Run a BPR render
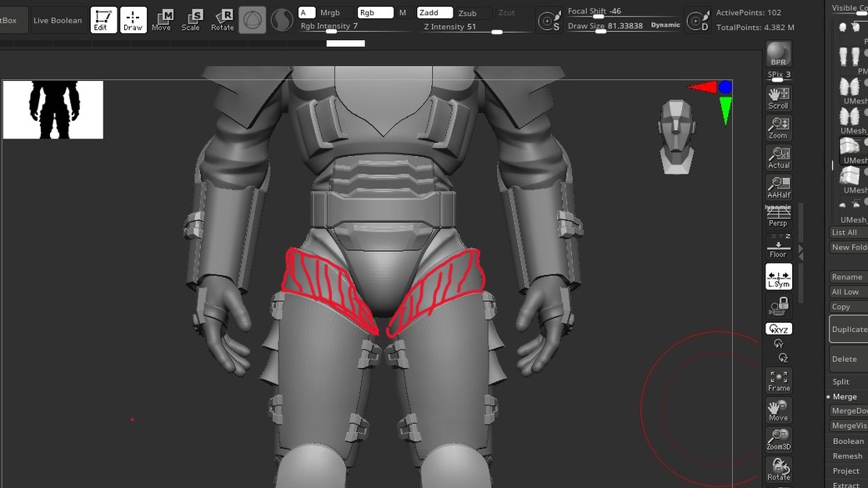This screenshot has height=488, width=868. coord(778,53)
